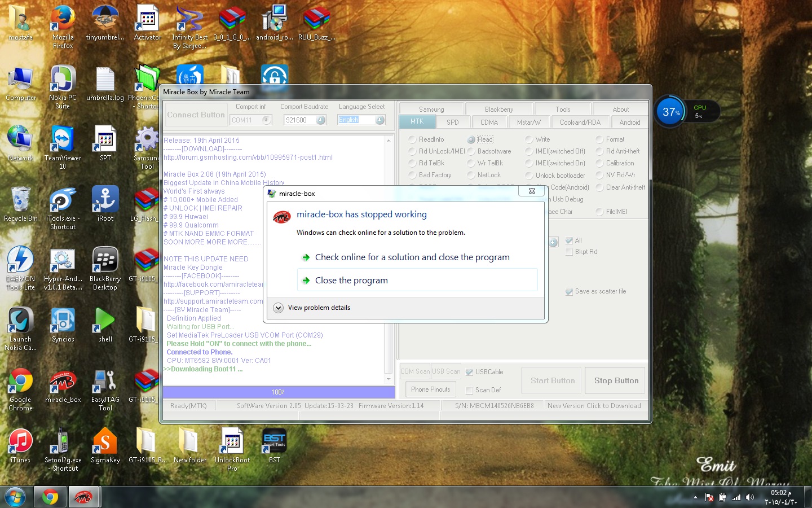Screen dimensions: 812x508
Task: Switch to Chrome in the taskbar
Action: pyautogui.click(x=50, y=497)
